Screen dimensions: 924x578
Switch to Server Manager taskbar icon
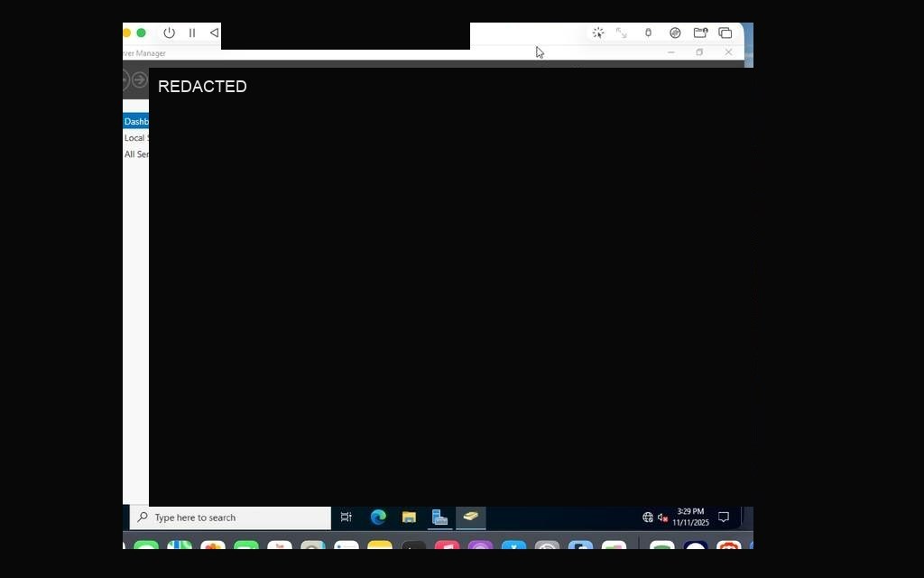click(x=439, y=517)
